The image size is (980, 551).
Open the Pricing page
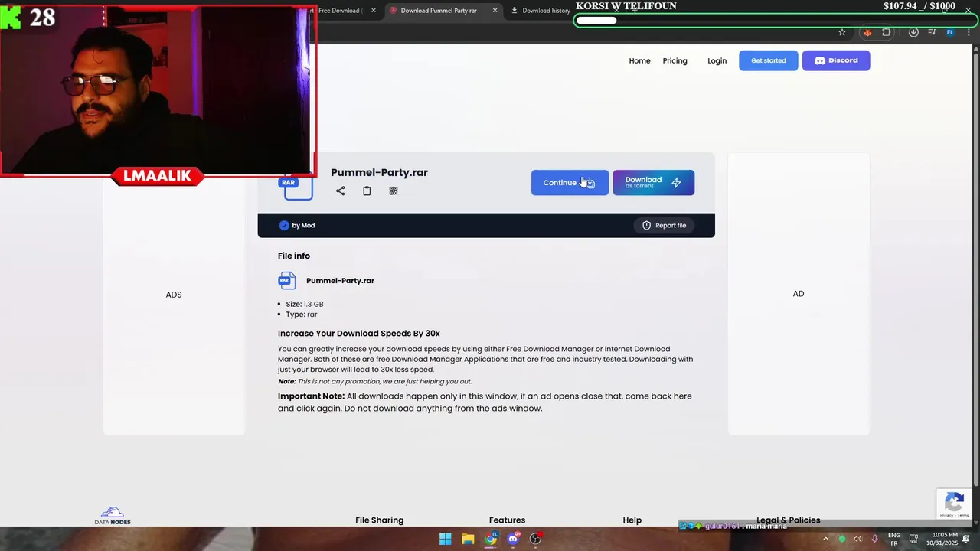tap(675, 60)
